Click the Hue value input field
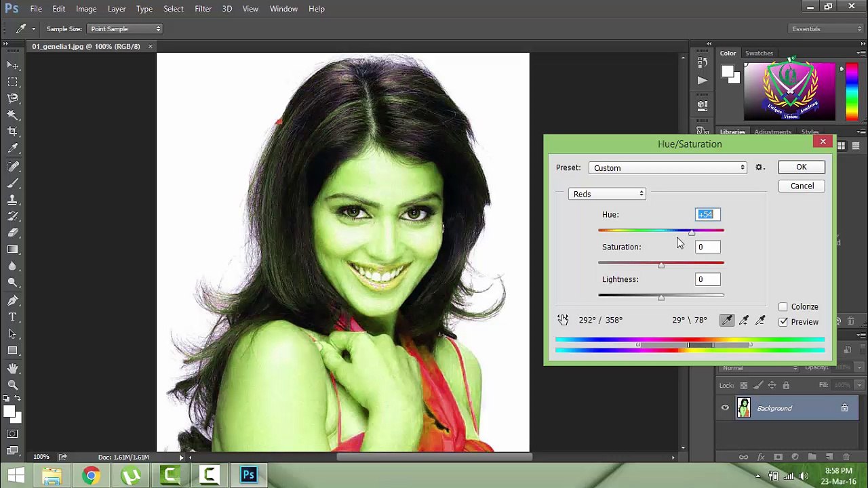Image resolution: width=868 pixels, height=488 pixels. pyautogui.click(x=707, y=214)
